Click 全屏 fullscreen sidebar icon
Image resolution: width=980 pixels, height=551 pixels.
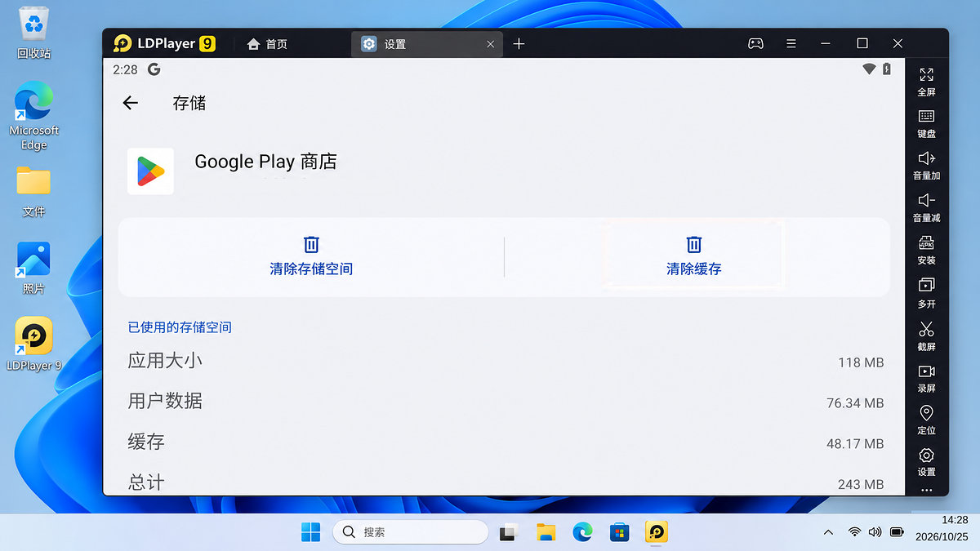point(926,82)
